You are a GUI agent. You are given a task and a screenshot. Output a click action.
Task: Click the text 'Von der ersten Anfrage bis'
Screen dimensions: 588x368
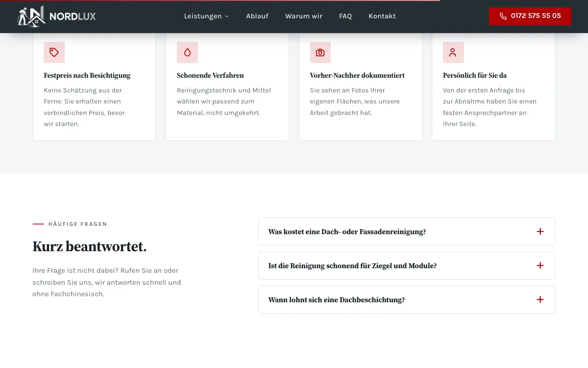pyautogui.click(x=484, y=90)
